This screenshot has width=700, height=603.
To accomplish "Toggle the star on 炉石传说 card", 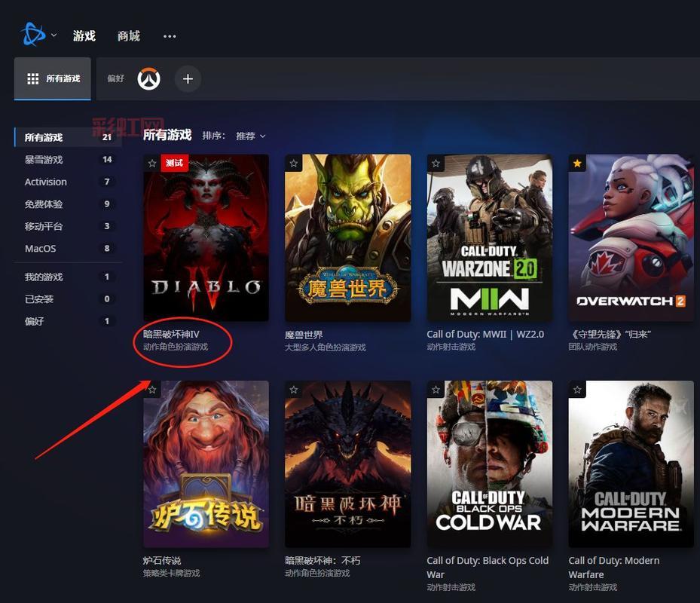I will [x=152, y=390].
